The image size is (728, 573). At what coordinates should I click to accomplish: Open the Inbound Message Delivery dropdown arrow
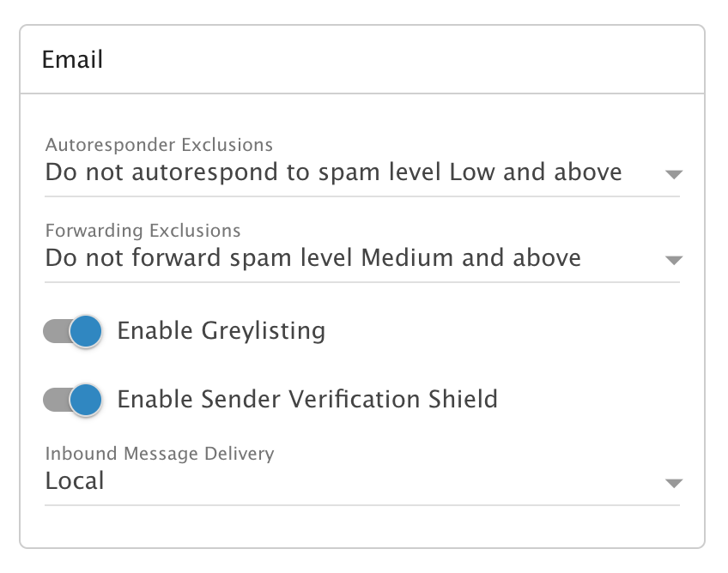coord(674,483)
